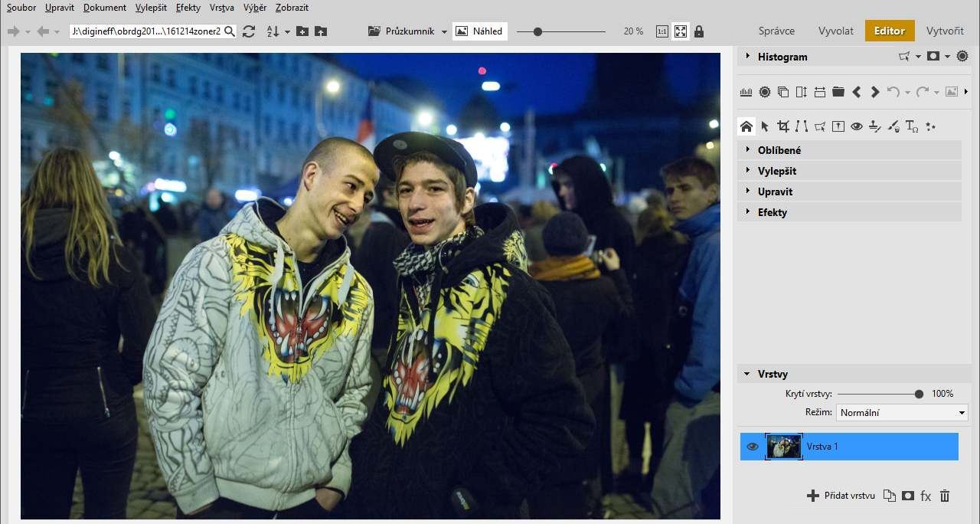Click the open folder icon in editor toolbar
This screenshot has height=524, width=980.
click(x=838, y=92)
